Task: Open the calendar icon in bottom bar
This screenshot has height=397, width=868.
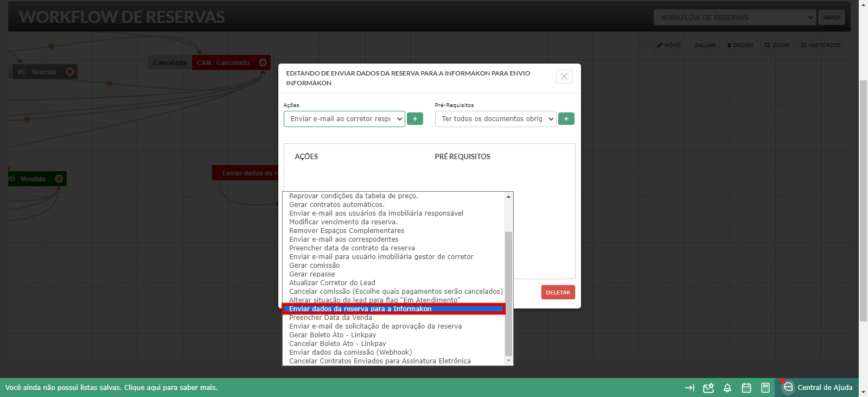Action: [x=746, y=388]
